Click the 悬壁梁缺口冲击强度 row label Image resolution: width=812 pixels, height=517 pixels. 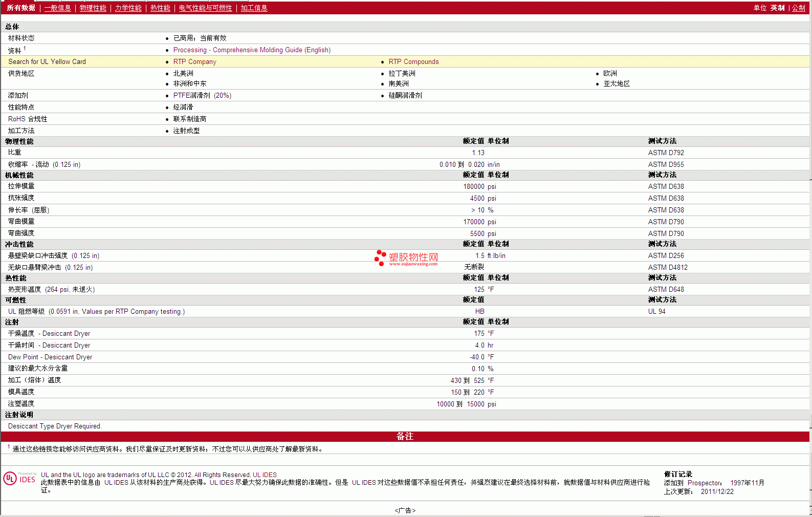tap(54, 255)
